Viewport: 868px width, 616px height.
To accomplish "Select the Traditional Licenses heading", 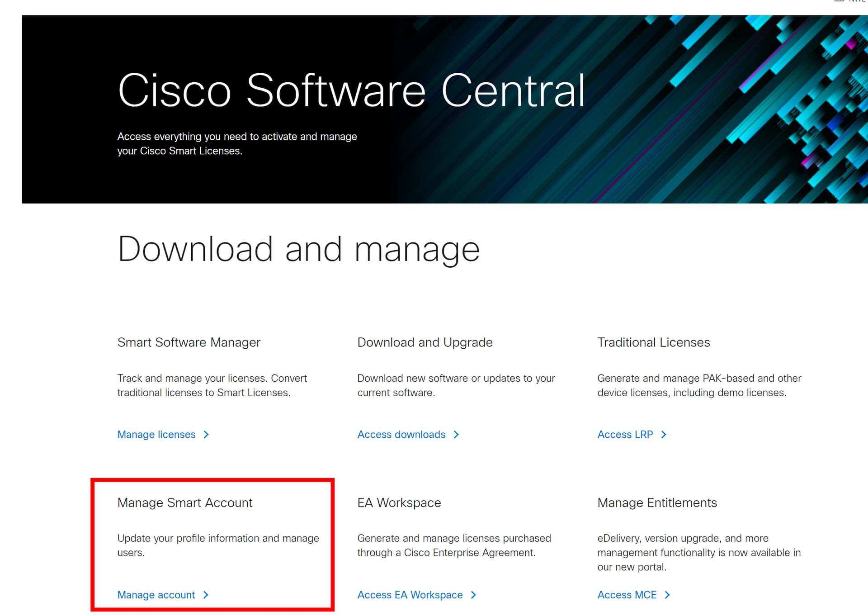I will coord(654,342).
